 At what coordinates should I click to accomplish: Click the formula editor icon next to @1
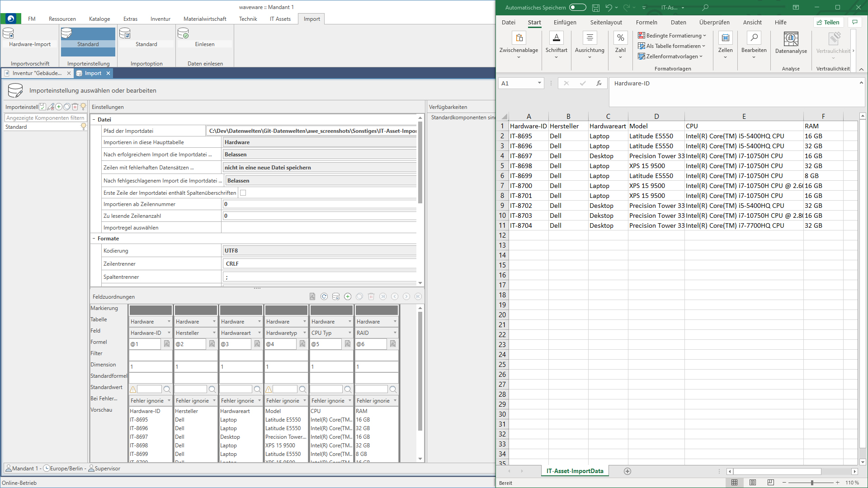tap(167, 344)
